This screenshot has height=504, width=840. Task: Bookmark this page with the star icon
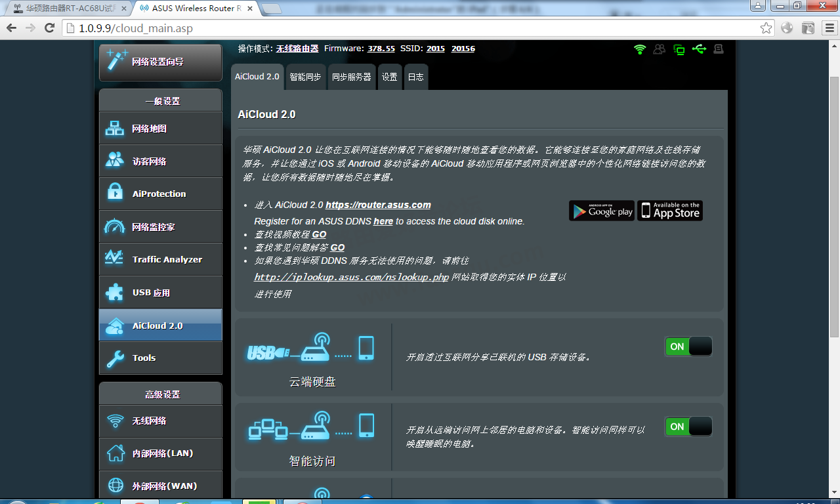point(766,28)
